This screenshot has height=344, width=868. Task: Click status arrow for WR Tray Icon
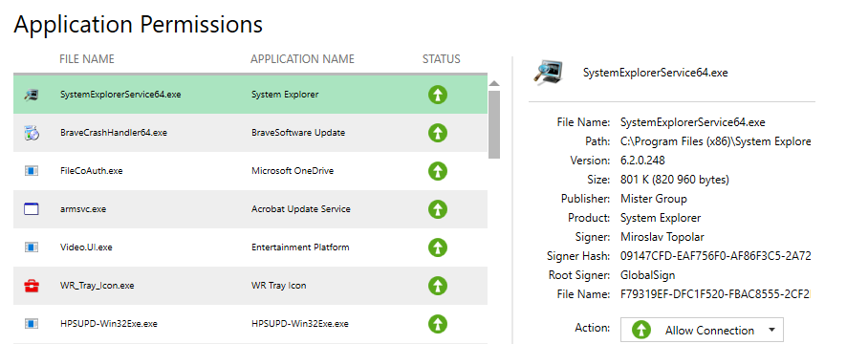(x=437, y=286)
